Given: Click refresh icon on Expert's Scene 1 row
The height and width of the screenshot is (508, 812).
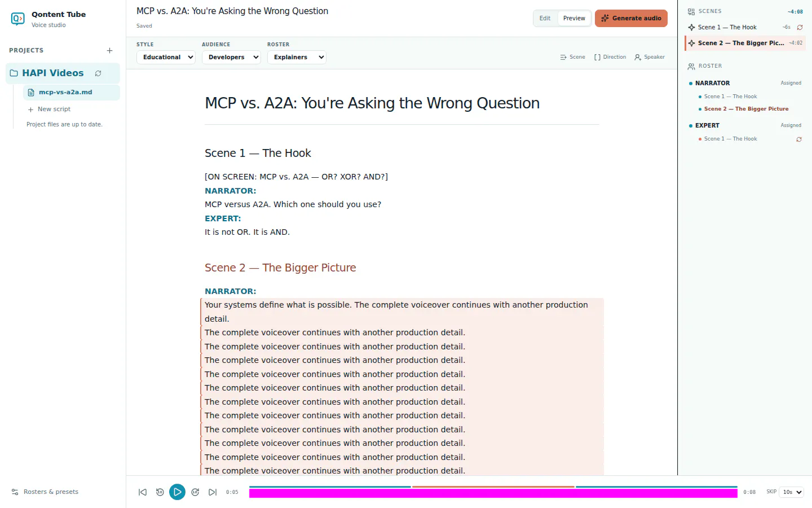Looking at the screenshot, I should 799,139.
